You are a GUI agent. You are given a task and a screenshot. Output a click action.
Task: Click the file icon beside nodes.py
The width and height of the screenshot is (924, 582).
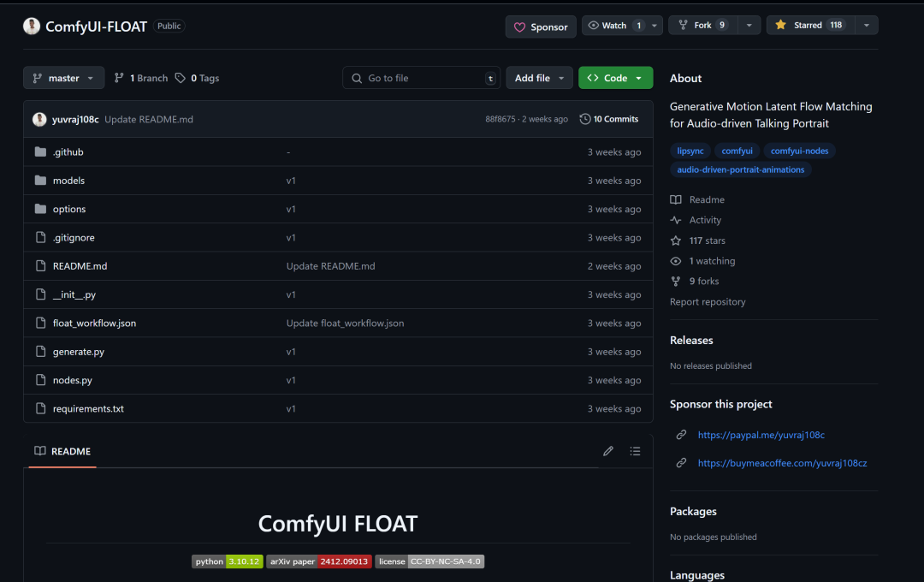tap(41, 380)
